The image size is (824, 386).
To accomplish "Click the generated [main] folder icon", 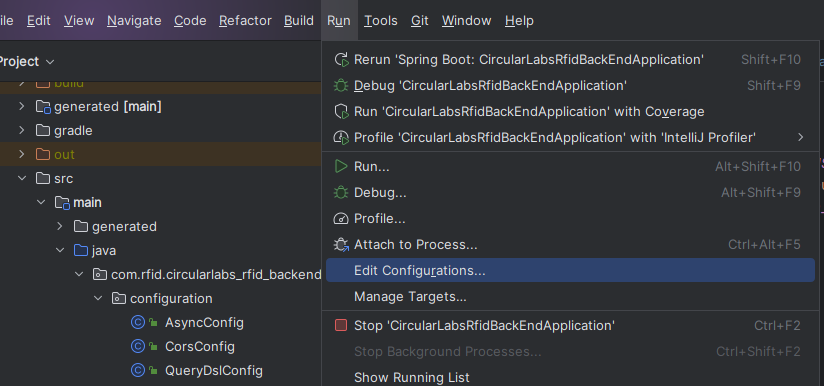I will coord(43,107).
